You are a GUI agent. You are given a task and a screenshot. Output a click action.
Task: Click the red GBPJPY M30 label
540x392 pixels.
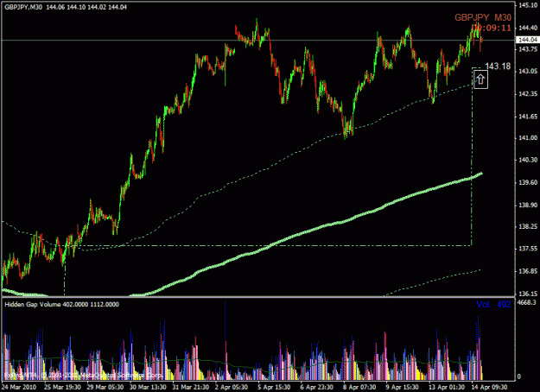point(483,17)
